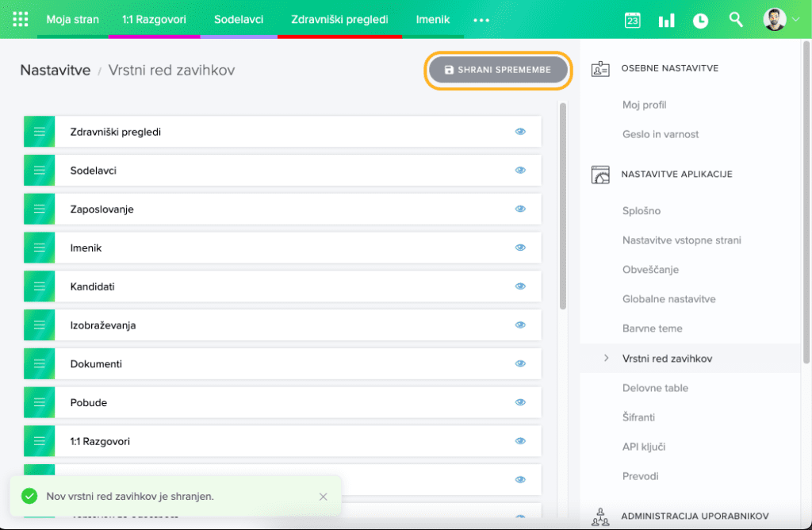Open the calendar icon in top bar
The width and height of the screenshot is (812, 530).
(x=632, y=21)
